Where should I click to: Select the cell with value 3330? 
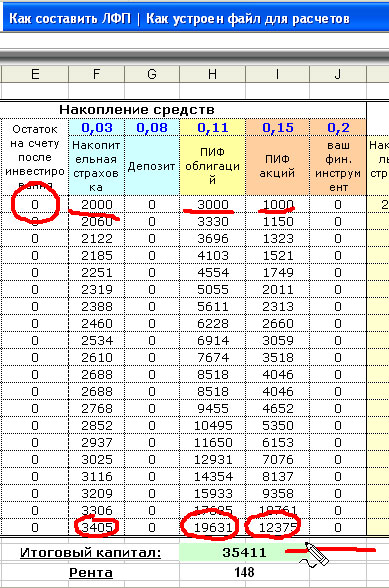213,222
